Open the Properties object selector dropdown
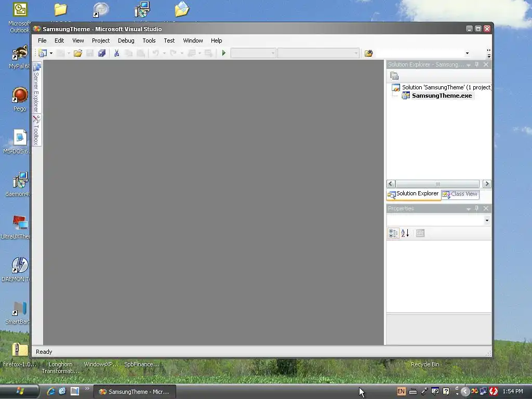 487,220
